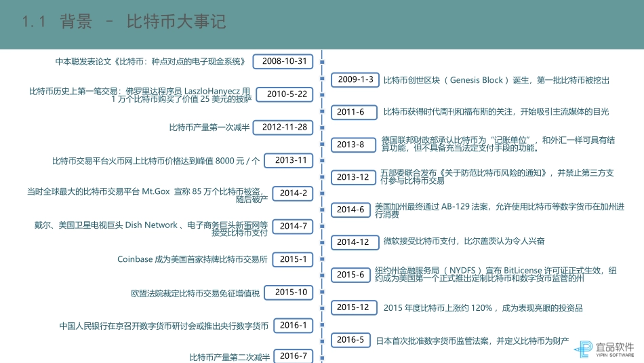Click the 2013-8 date box

[x=353, y=145]
